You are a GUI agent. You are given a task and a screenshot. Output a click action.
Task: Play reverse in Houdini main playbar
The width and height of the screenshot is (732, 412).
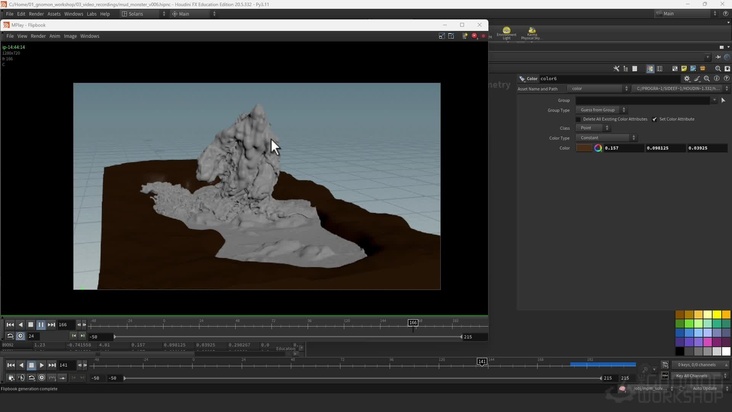(21, 365)
